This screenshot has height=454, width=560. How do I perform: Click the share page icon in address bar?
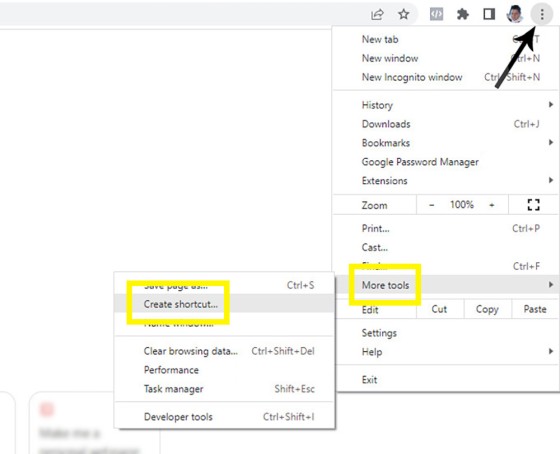(377, 14)
